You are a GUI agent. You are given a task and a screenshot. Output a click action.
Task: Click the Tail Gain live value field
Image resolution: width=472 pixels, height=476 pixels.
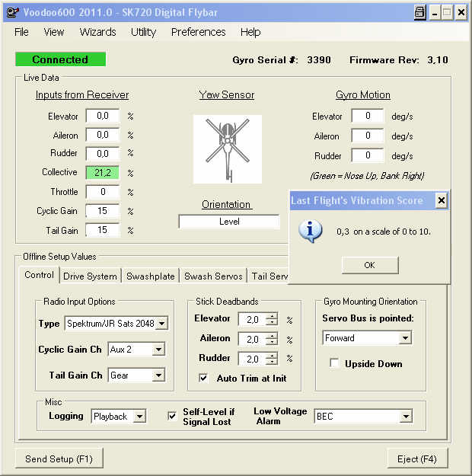(103, 230)
